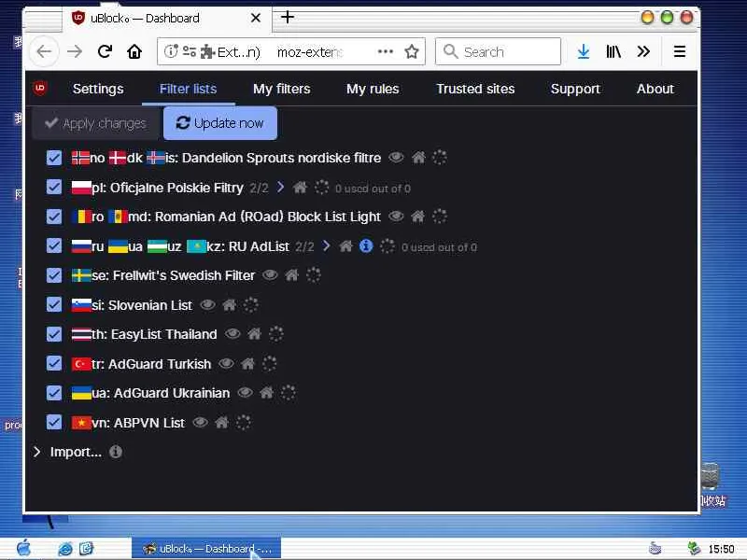The width and height of the screenshot is (747, 560).
Task: Open home page of Frellwit's Swedish Filter
Action: 291,274
